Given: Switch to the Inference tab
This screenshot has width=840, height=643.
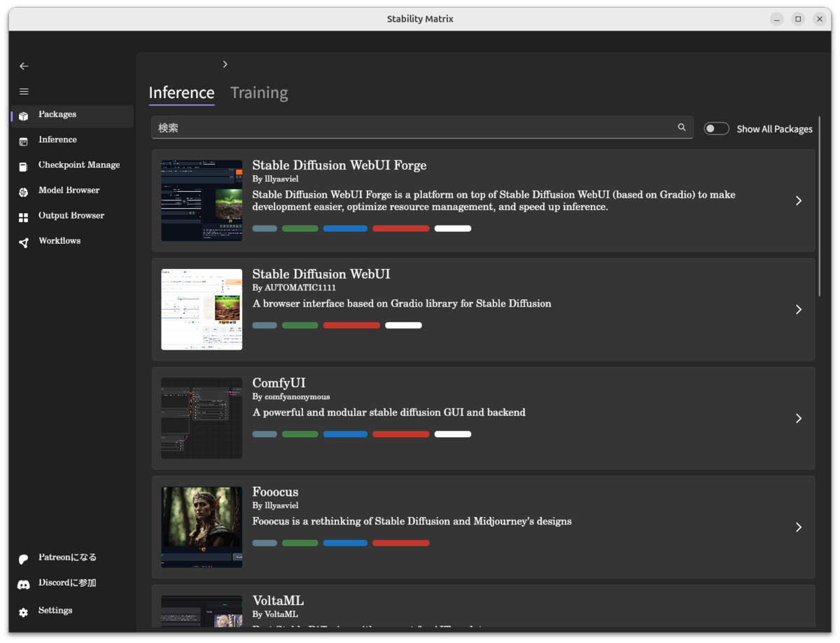Looking at the screenshot, I should (181, 92).
